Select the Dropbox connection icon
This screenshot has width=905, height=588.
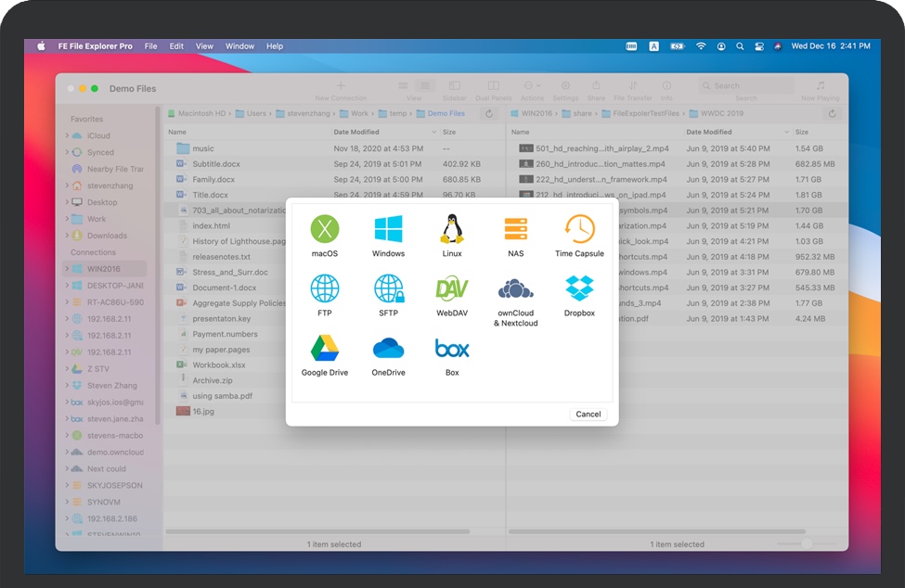click(x=579, y=288)
